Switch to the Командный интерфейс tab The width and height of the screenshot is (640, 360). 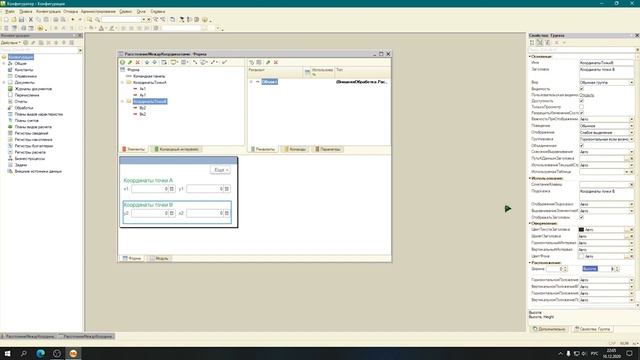pos(176,149)
